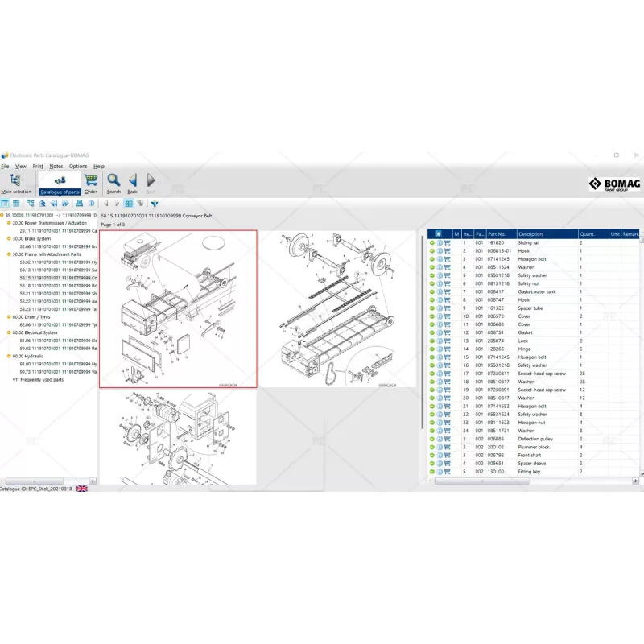The image size is (644, 644).
Task: Open the Options menu
Action: (x=78, y=166)
